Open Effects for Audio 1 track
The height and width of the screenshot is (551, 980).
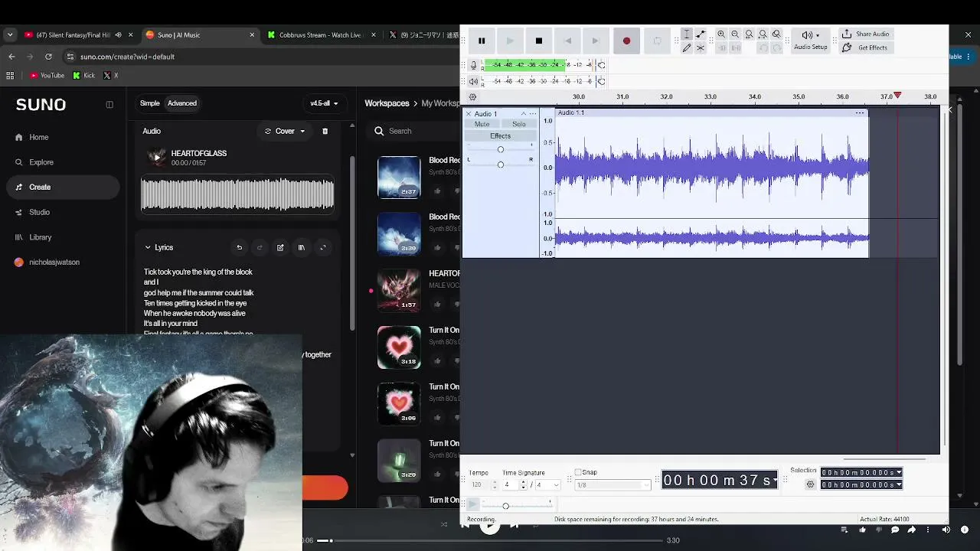(501, 136)
